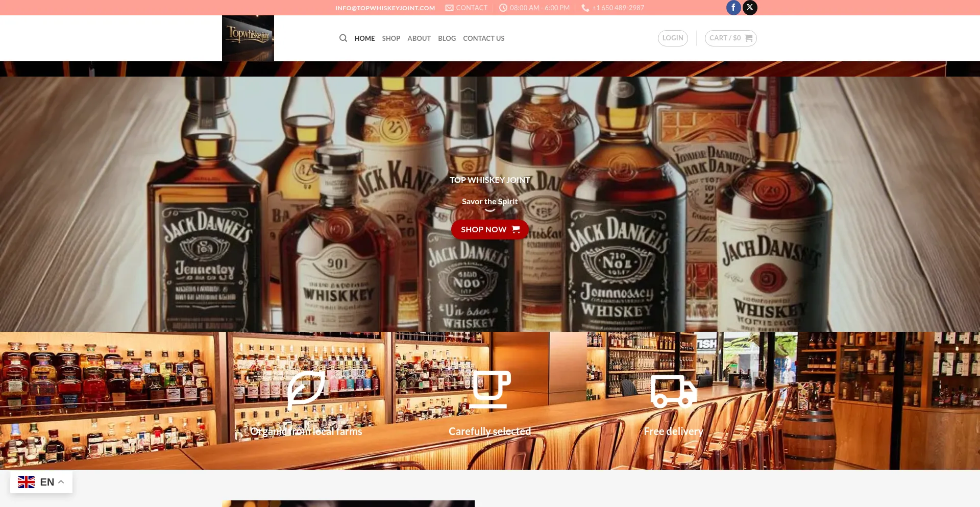Click the +1 650 489-2987 phone link
This screenshot has height=507, width=980.
[x=613, y=8]
